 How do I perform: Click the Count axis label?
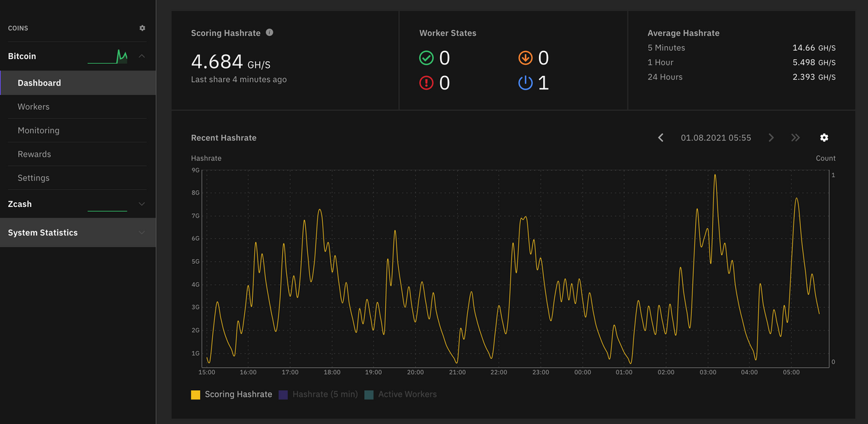click(x=826, y=158)
